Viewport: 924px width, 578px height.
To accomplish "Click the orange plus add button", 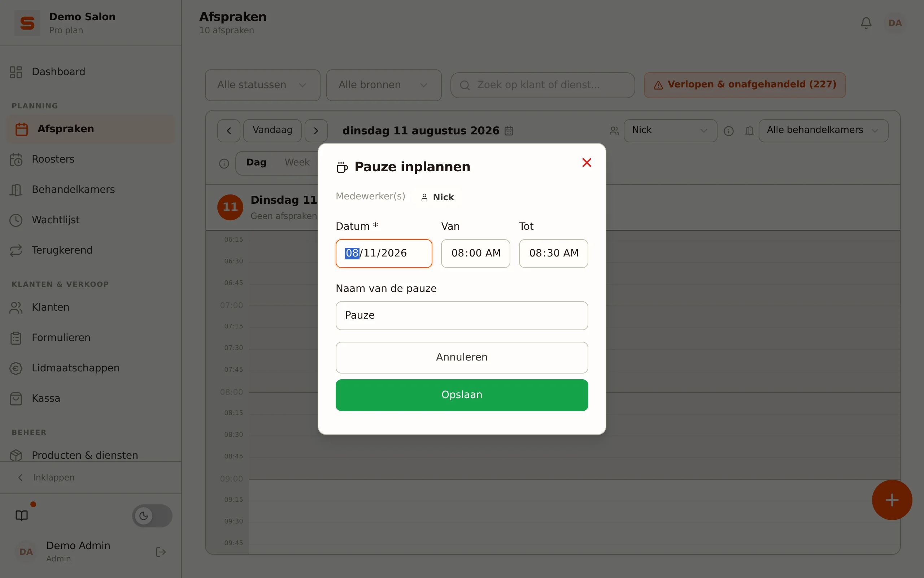I will tap(892, 500).
